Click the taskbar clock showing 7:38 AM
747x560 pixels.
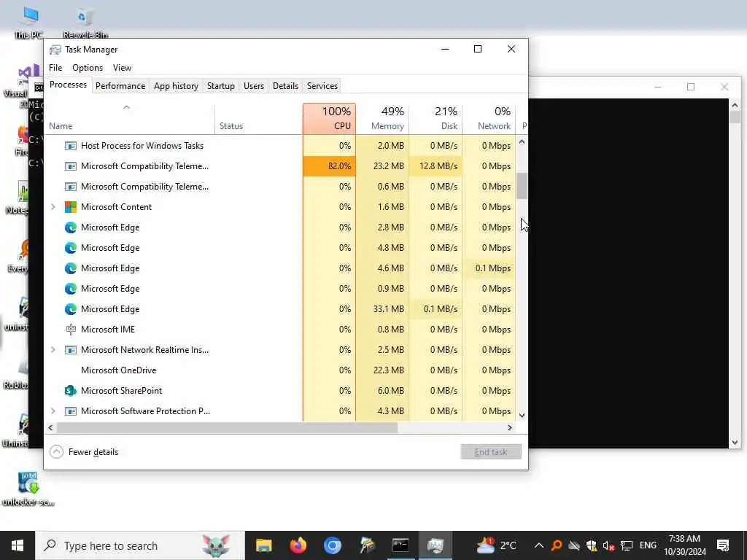[684, 545]
